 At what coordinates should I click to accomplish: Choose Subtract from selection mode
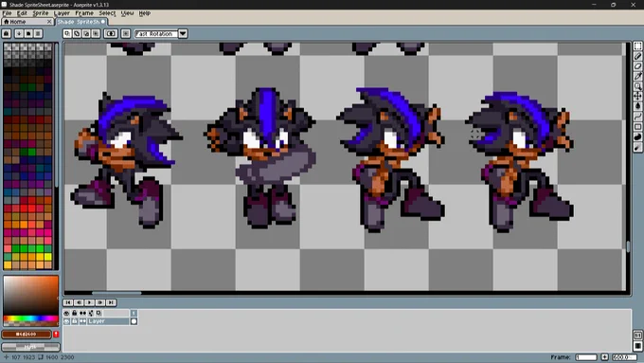[86, 34]
